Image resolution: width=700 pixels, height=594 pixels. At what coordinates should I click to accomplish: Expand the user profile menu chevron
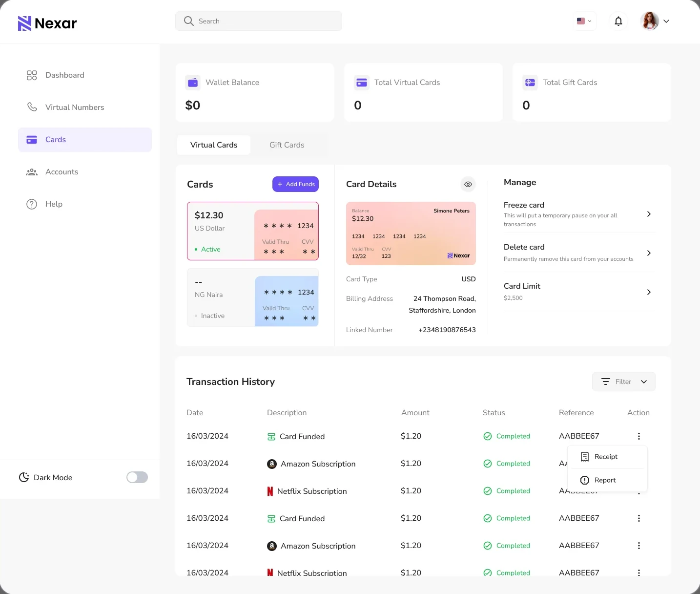(666, 21)
